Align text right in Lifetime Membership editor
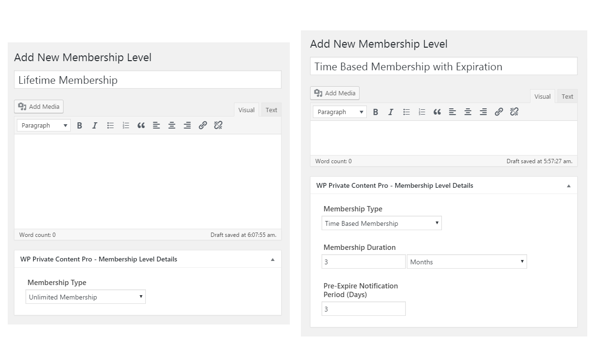This screenshot has width=595, height=364. click(187, 125)
